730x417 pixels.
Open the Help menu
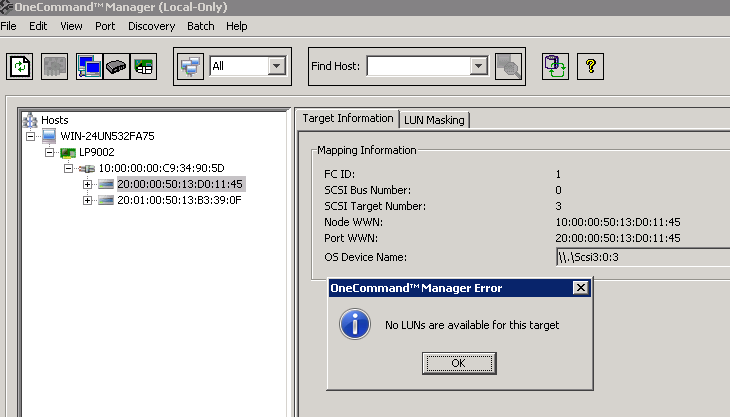(237, 26)
